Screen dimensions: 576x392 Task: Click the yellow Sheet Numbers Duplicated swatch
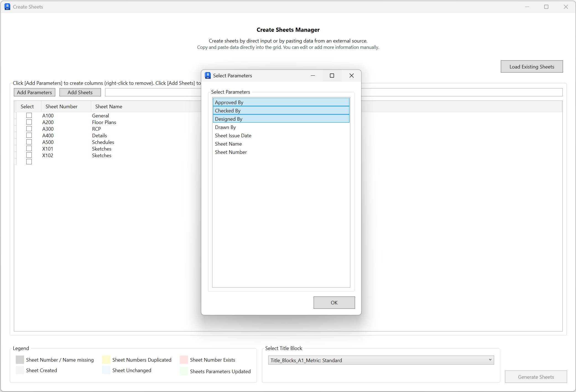(x=106, y=360)
